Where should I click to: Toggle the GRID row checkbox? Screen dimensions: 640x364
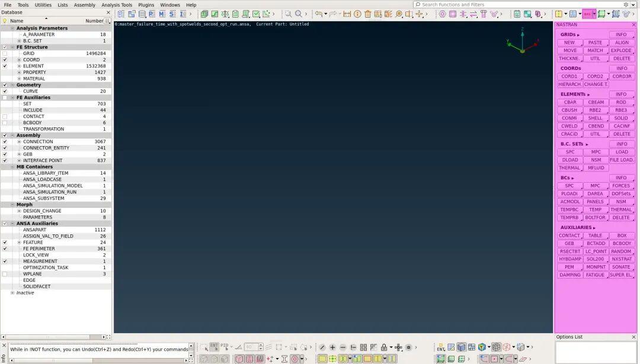pos(5,53)
